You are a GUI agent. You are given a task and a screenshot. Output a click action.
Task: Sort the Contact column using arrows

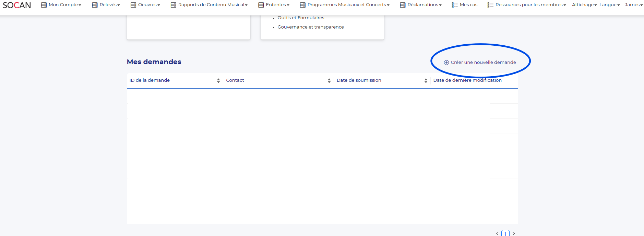coord(329,81)
